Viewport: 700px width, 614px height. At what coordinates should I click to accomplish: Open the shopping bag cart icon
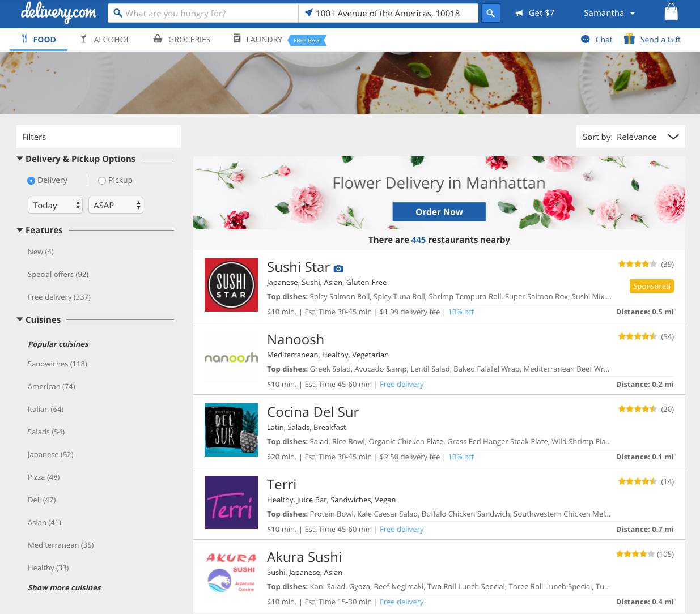[x=671, y=12]
